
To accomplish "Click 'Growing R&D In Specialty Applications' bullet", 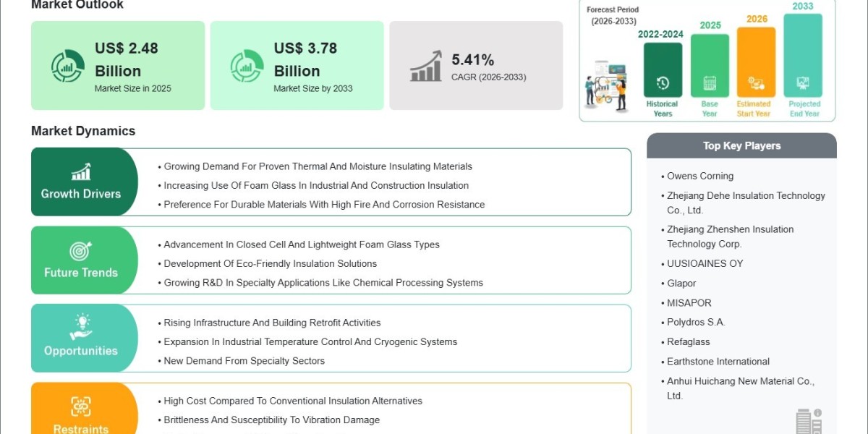I will pyautogui.click(x=323, y=282).
